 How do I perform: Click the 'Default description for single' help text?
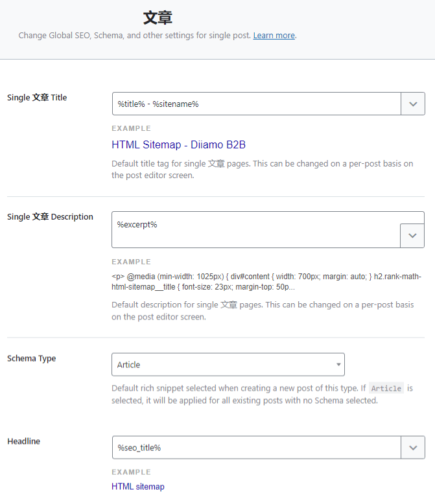click(x=262, y=310)
